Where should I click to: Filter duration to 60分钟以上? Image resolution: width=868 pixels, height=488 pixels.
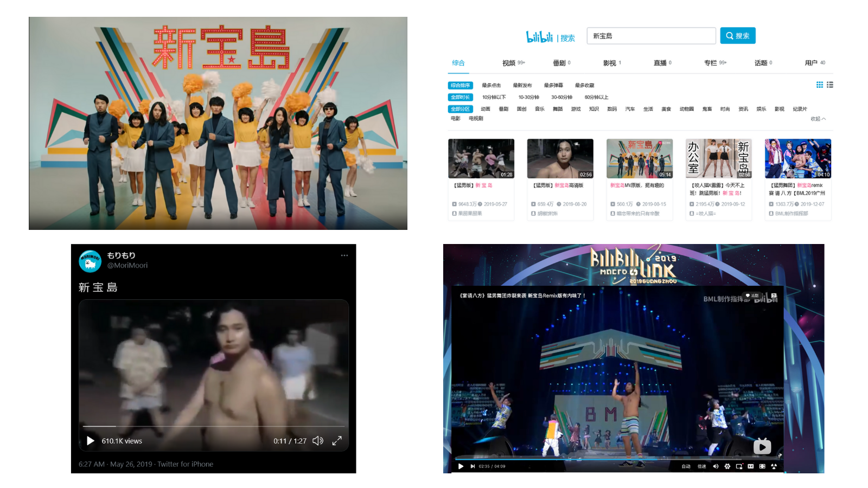point(596,97)
